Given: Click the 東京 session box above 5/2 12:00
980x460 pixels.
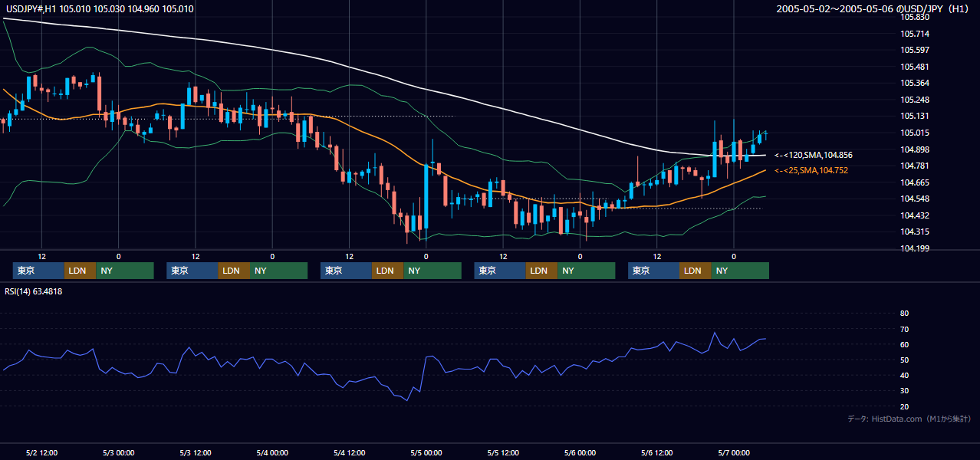Looking at the screenshot, I should pyautogui.click(x=38, y=271).
